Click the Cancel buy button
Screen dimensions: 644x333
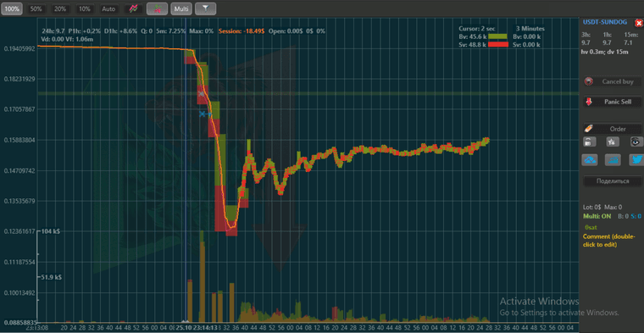(613, 81)
